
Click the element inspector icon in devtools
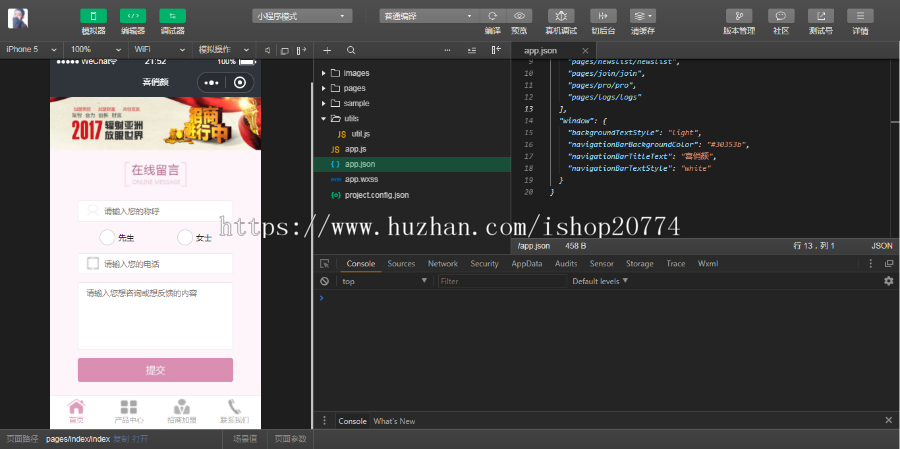(324, 264)
